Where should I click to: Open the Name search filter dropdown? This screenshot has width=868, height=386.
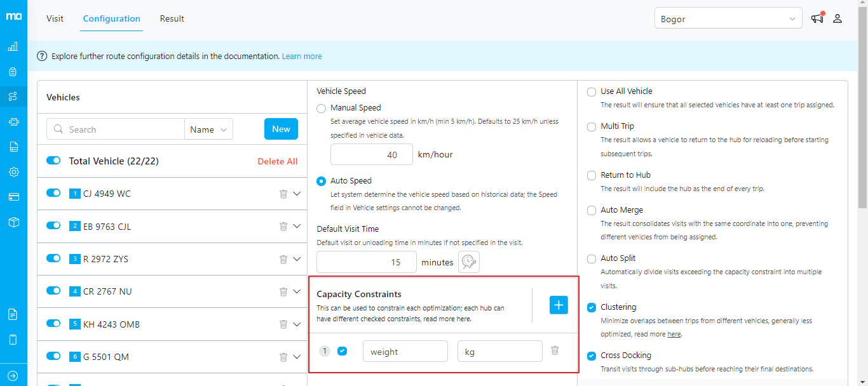click(x=208, y=130)
